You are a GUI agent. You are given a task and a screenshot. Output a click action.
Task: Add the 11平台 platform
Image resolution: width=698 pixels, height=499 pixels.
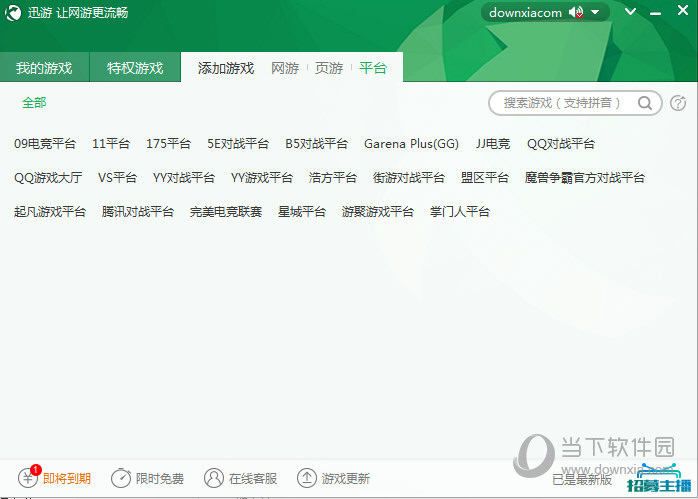pos(111,144)
